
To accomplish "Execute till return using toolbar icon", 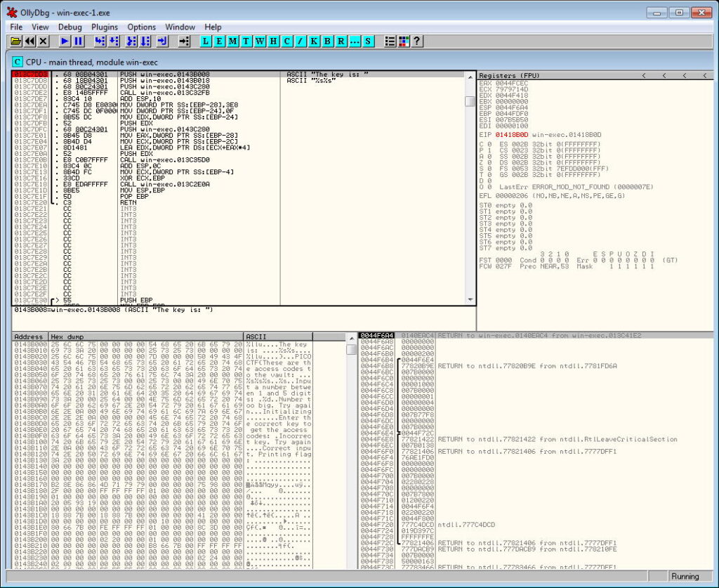I will (x=162, y=41).
